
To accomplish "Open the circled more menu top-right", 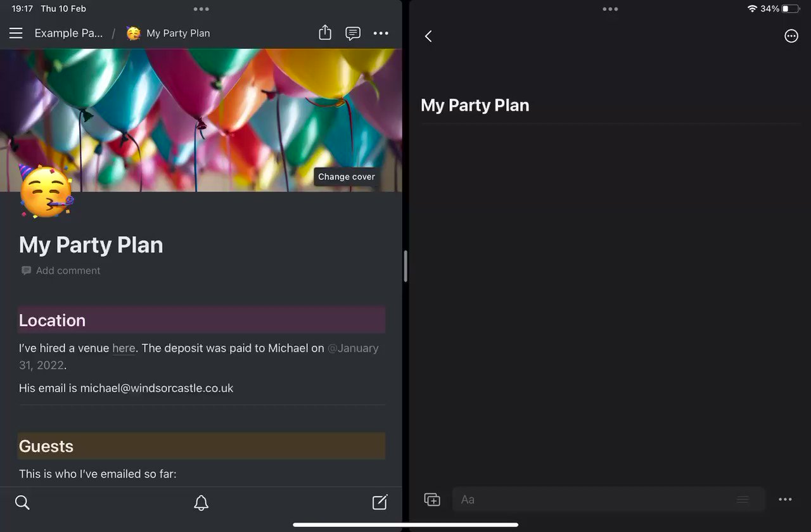I will tap(791, 36).
